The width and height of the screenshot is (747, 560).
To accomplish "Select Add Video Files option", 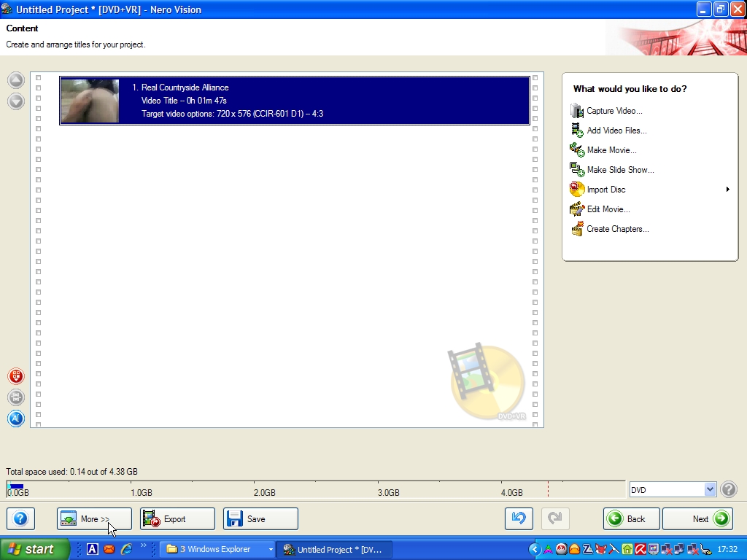I will [x=616, y=131].
